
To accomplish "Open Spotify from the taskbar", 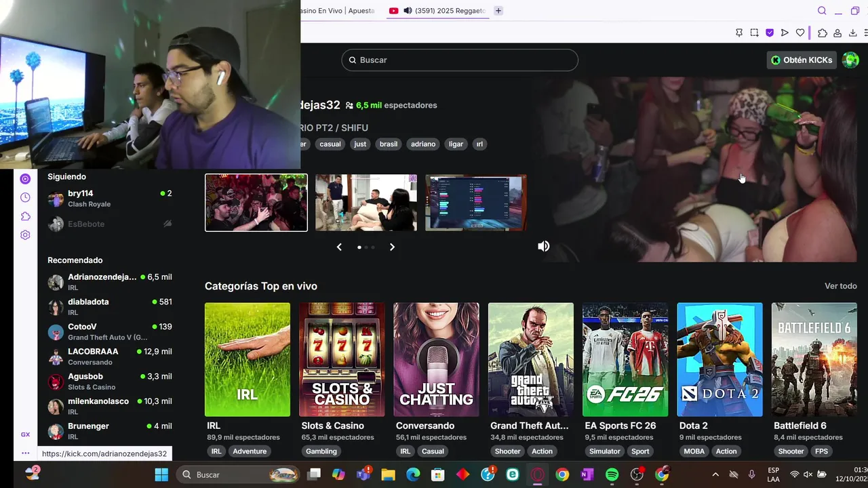I will pos(612,474).
